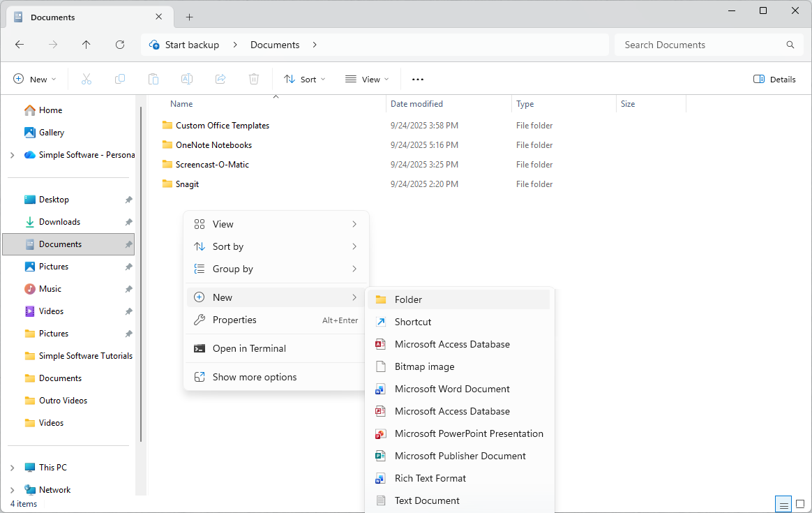Unpin Desktop using its pin icon
Viewport: 812px width, 513px height.
pos(128,200)
